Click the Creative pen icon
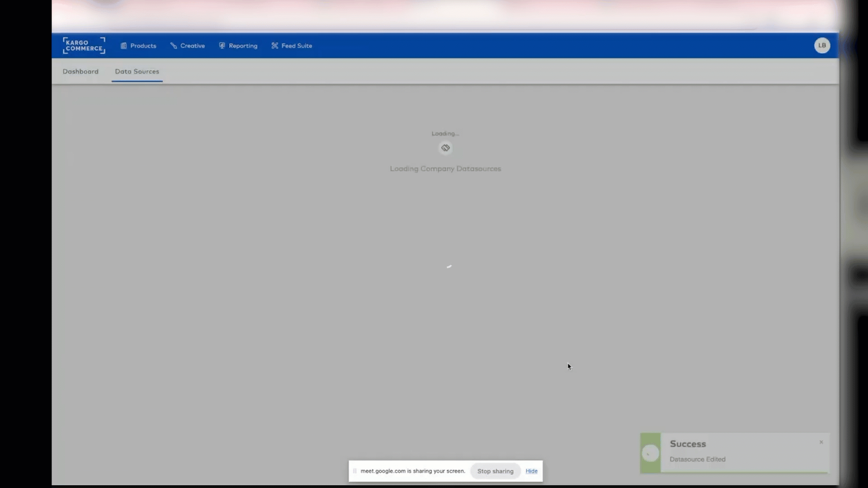The image size is (868, 488). pyautogui.click(x=173, y=45)
